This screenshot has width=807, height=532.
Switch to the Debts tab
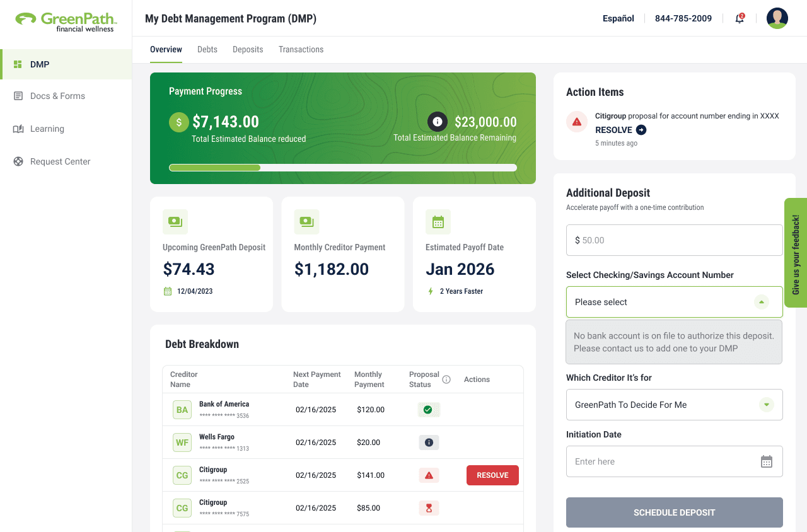click(x=207, y=49)
